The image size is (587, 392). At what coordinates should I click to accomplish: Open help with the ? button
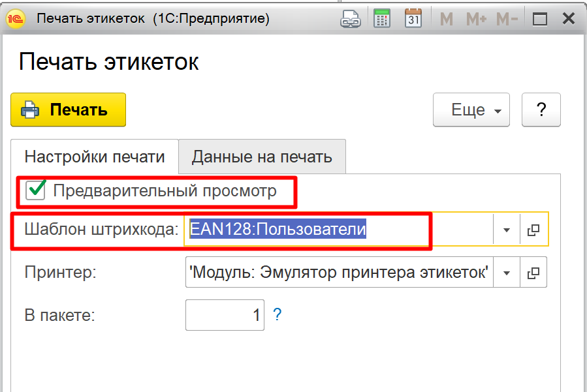tap(541, 110)
